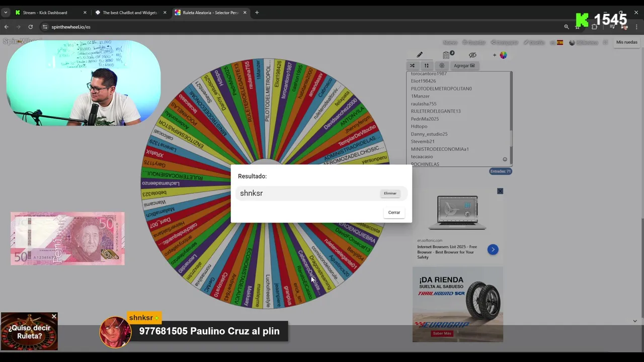Click the zoom magnifier icon in address bar
Image resolution: width=644 pixels, height=362 pixels.
567,27
